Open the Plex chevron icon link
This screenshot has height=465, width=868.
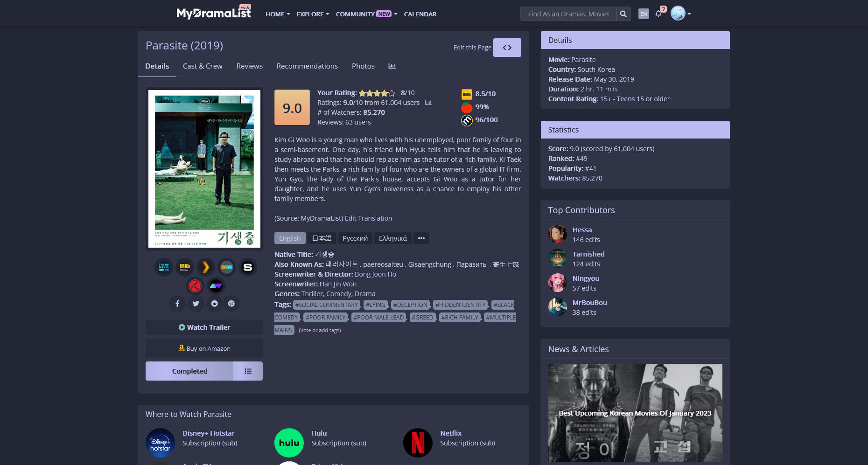click(x=206, y=267)
